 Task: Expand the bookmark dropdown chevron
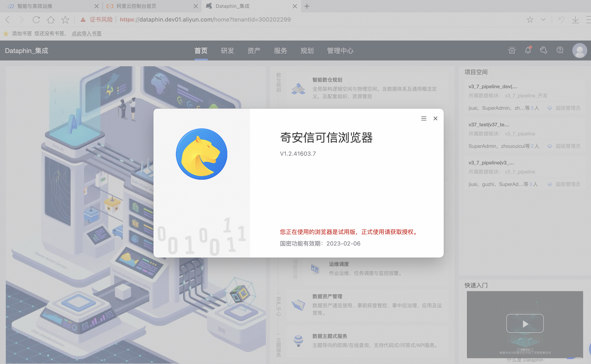[x=543, y=19]
